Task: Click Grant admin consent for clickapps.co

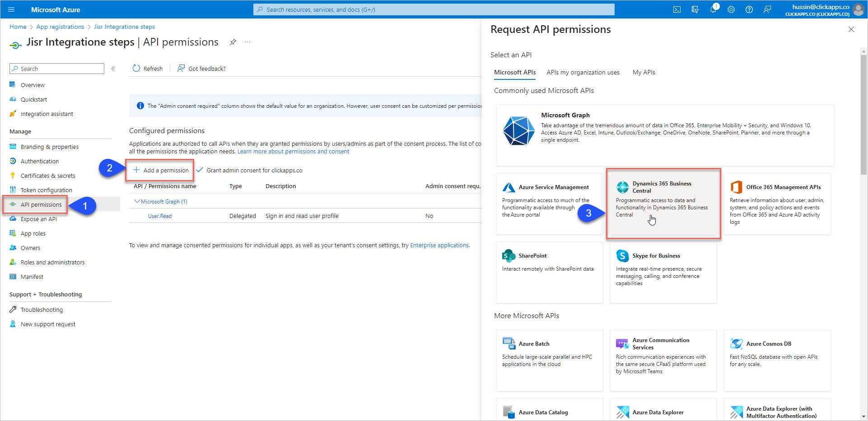Action: (250, 170)
